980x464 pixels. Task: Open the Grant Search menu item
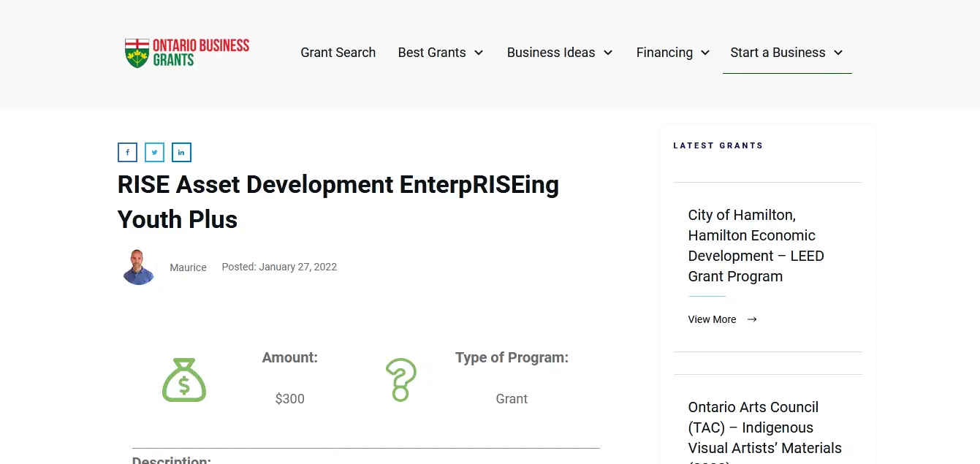(338, 53)
